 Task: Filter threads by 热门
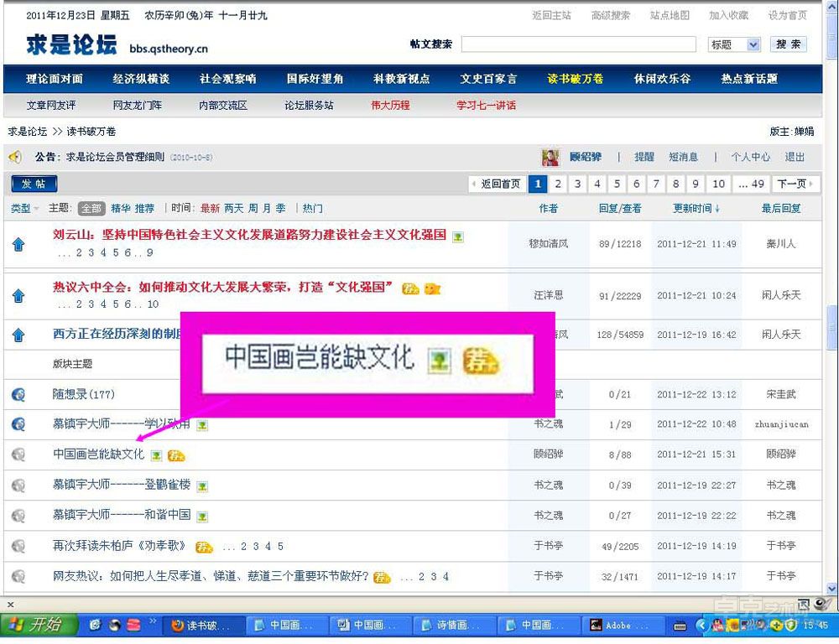(x=312, y=209)
